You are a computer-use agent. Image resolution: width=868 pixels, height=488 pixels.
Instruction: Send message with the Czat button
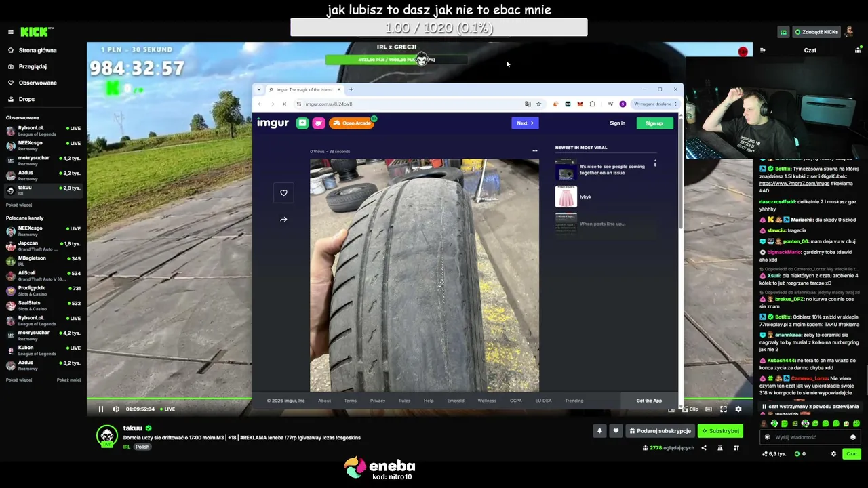[852, 454]
